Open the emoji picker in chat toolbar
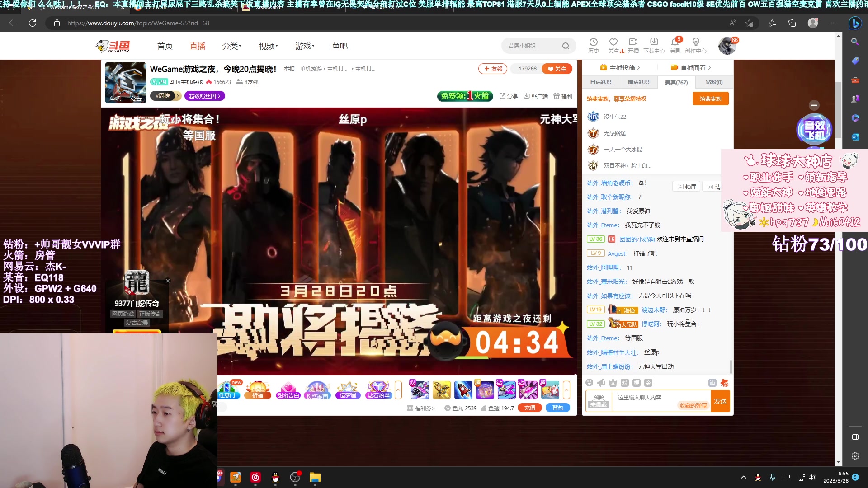This screenshot has height=488, width=868. 589,383
